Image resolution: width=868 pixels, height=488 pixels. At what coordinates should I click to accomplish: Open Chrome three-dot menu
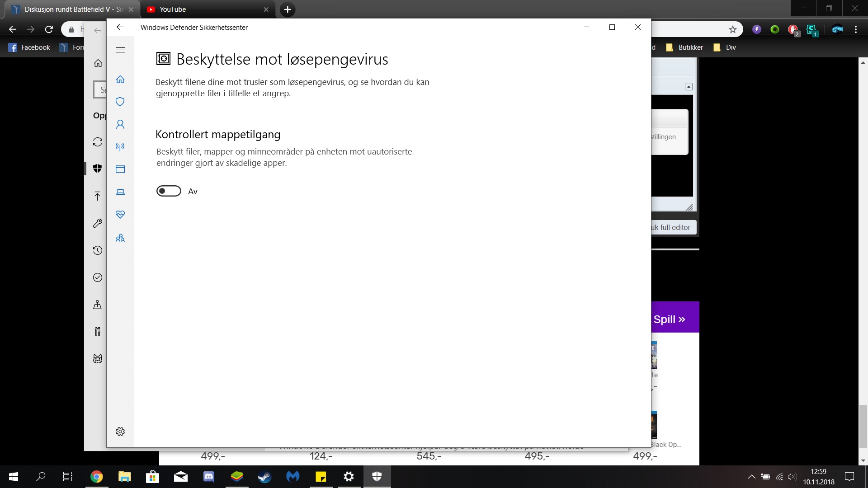coord(856,29)
